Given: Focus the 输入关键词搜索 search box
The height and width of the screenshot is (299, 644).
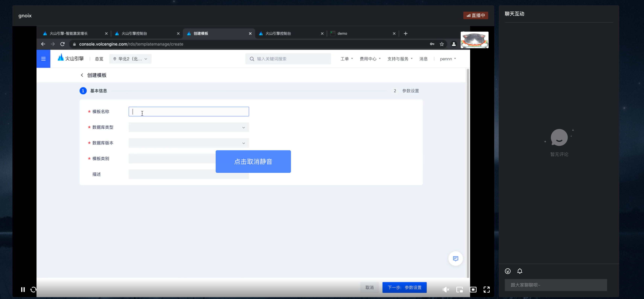Looking at the screenshot, I should tap(288, 59).
